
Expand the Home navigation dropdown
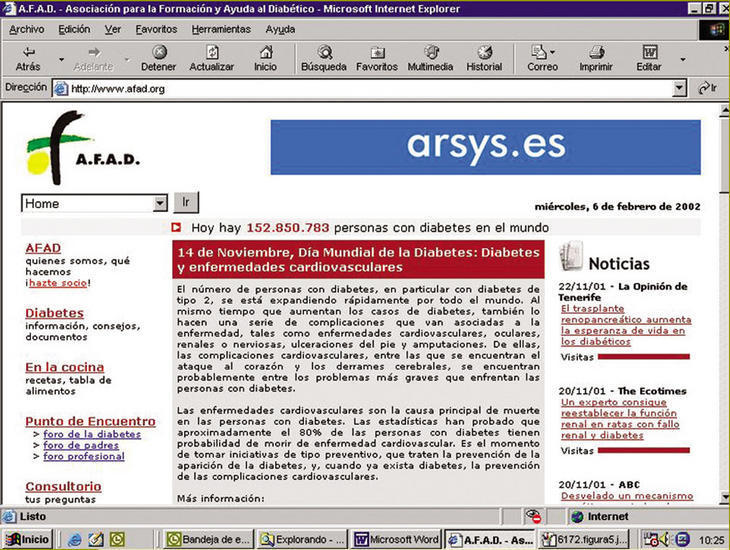click(x=159, y=204)
